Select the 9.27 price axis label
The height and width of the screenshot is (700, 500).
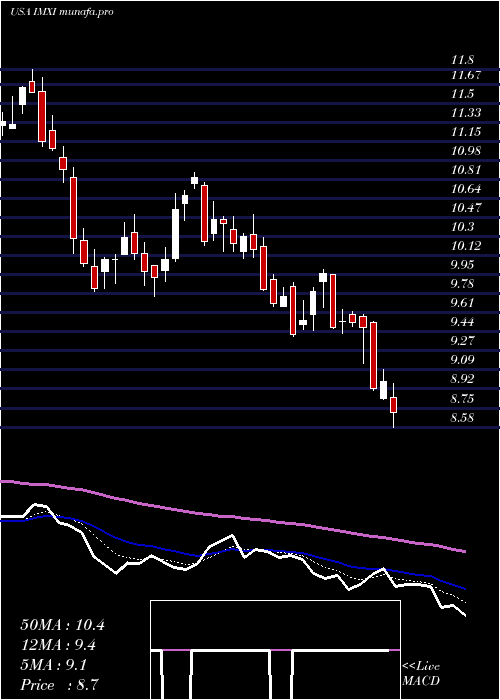coord(463,341)
